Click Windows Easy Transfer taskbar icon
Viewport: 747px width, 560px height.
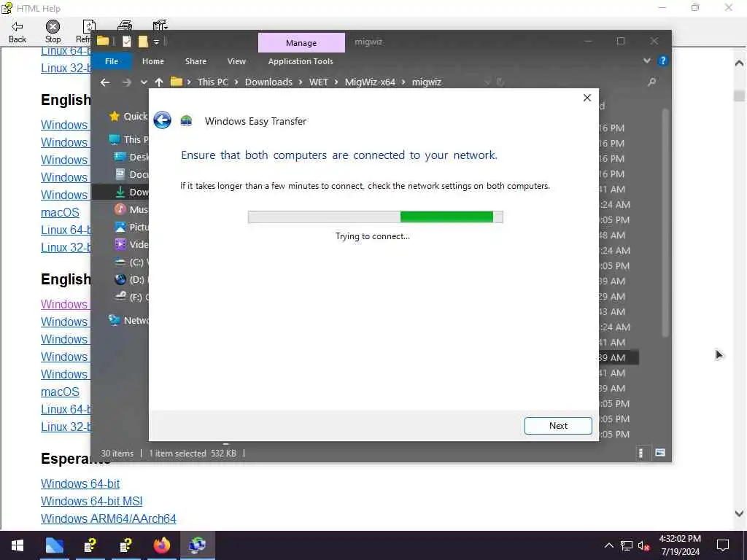197,545
